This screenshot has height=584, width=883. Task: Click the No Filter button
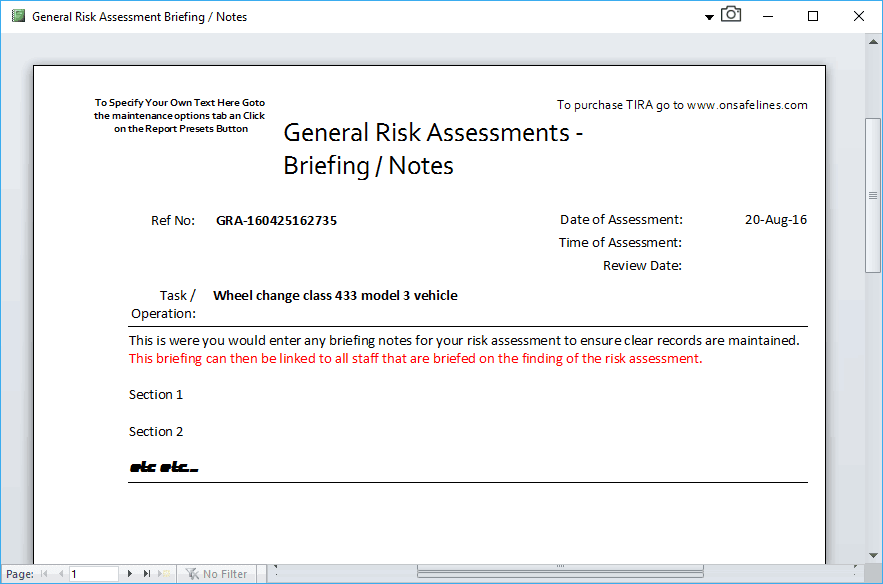(x=217, y=574)
